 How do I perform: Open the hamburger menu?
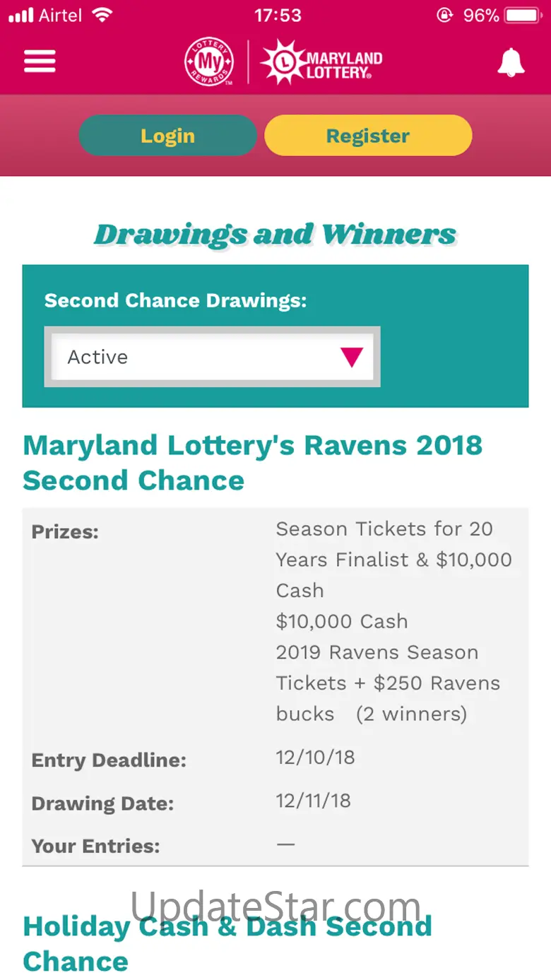40,61
